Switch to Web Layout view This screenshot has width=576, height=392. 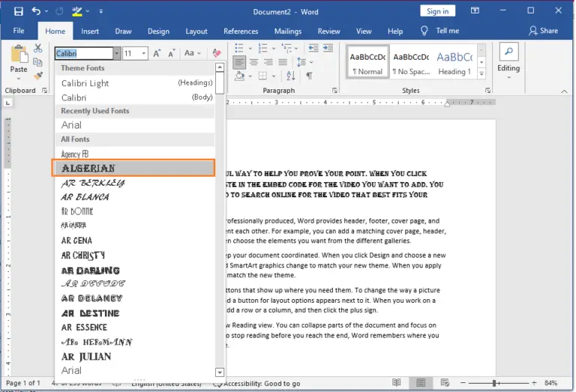pos(445,383)
